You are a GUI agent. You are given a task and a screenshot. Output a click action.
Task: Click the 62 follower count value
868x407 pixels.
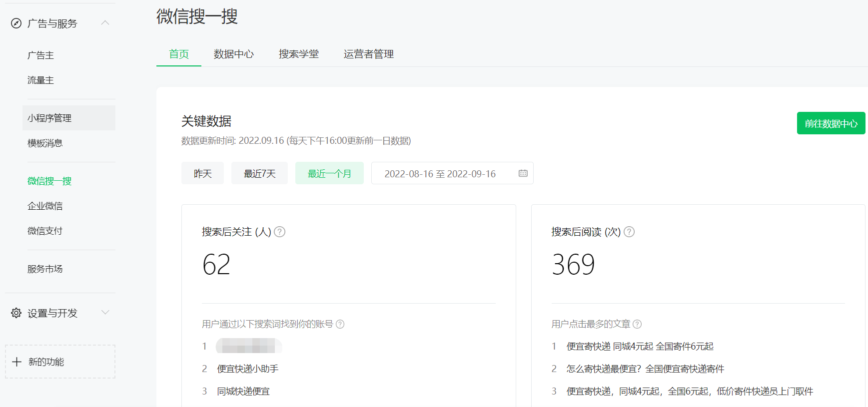click(216, 264)
